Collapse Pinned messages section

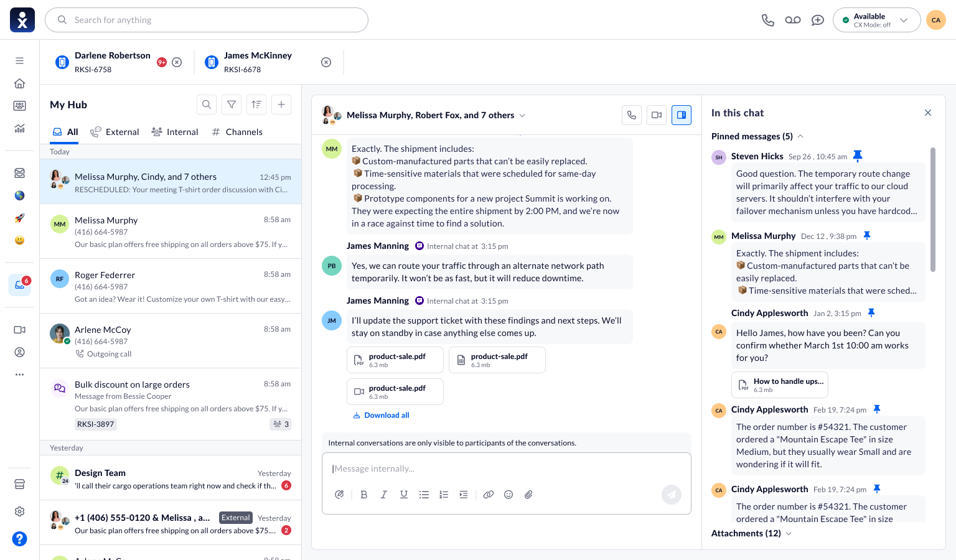click(800, 136)
